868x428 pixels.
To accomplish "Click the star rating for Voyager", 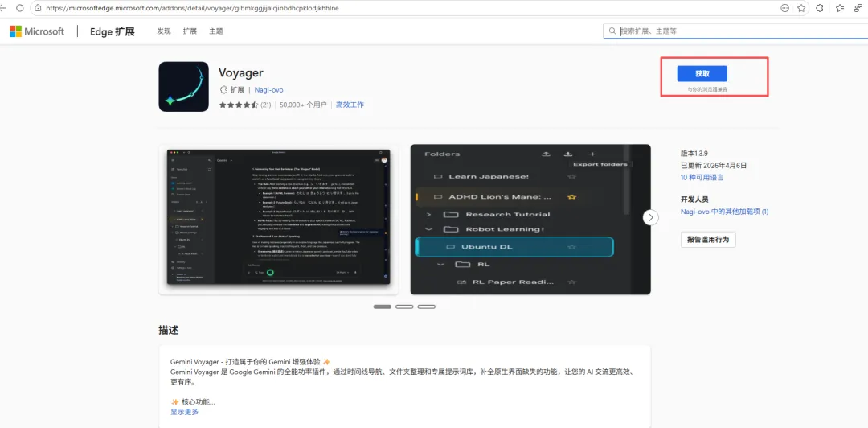I will [239, 105].
